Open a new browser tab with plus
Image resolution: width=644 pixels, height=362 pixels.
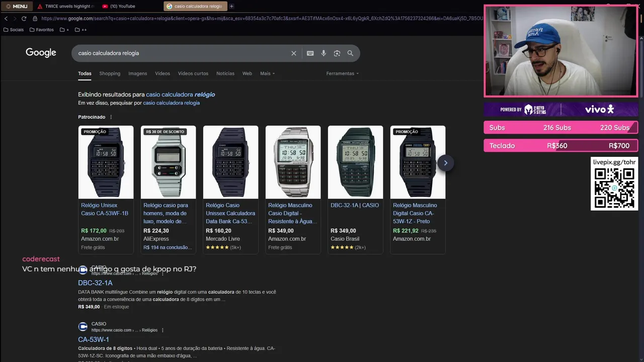coord(231,6)
